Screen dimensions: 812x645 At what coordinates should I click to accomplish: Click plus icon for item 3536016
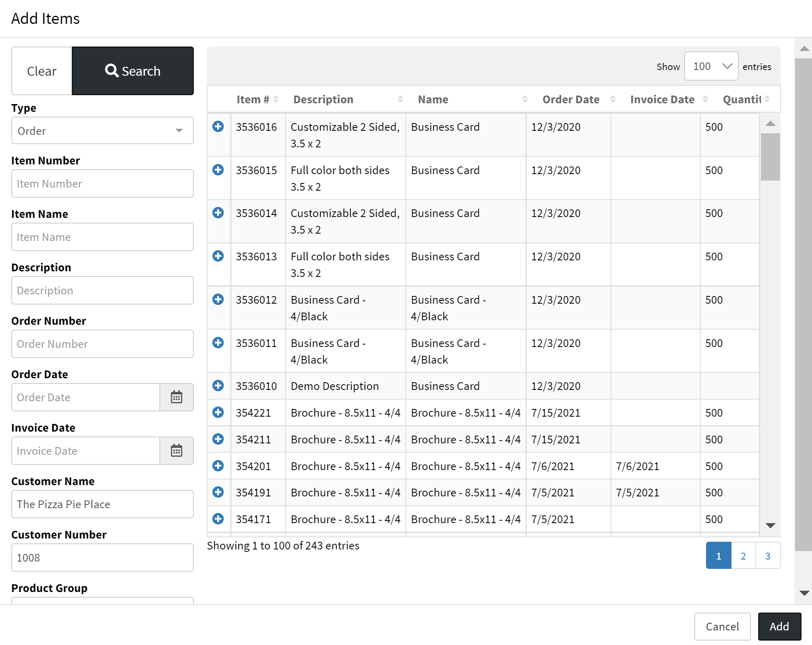[218, 127]
